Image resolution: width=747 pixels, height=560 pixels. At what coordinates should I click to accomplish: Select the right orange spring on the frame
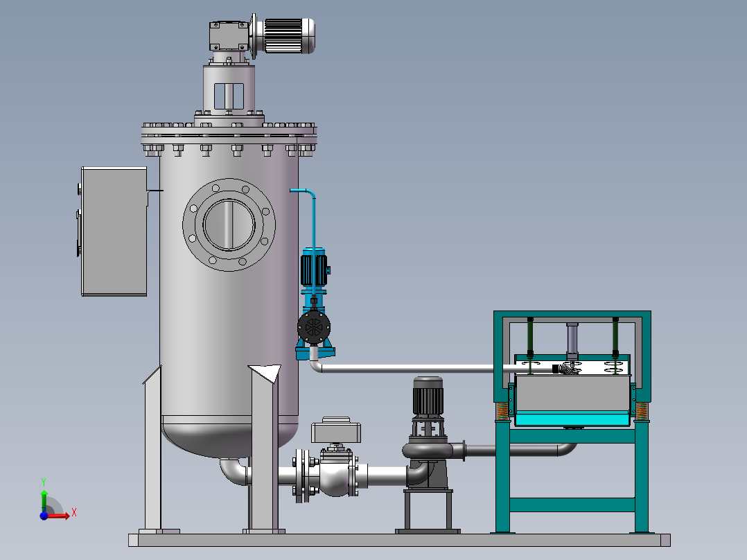[x=642, y=411]
